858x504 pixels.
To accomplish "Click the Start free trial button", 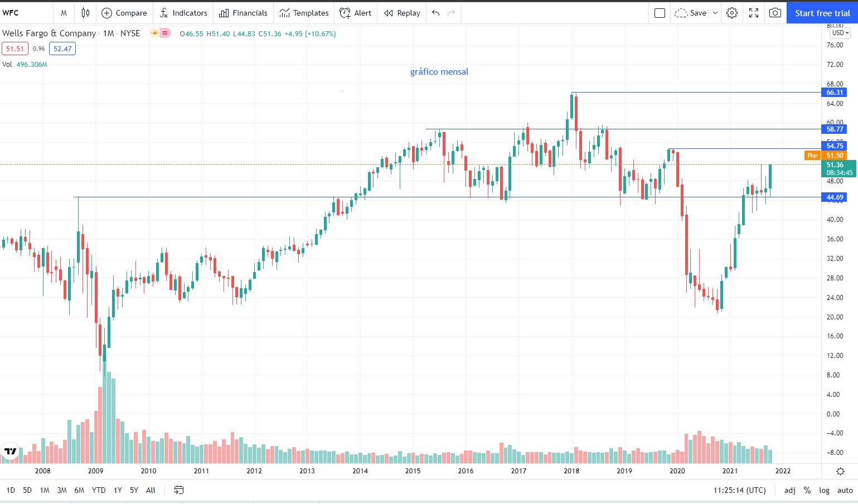I will [822, 13].
